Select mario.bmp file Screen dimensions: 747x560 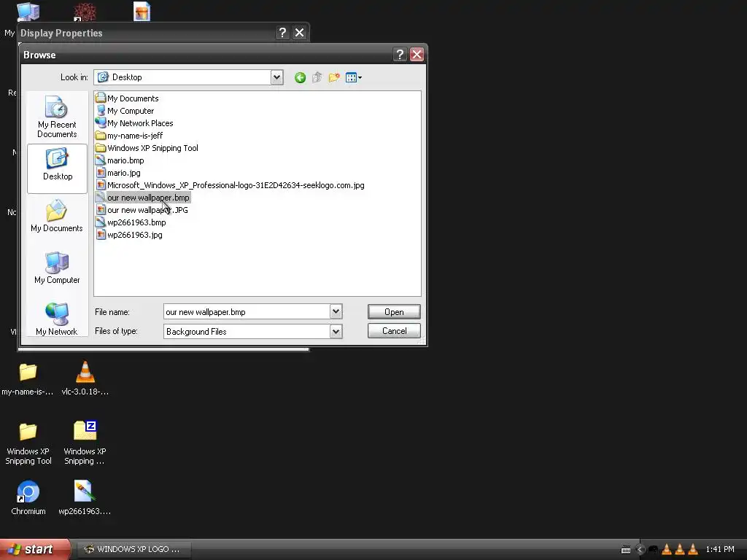[x=120, y=160]
